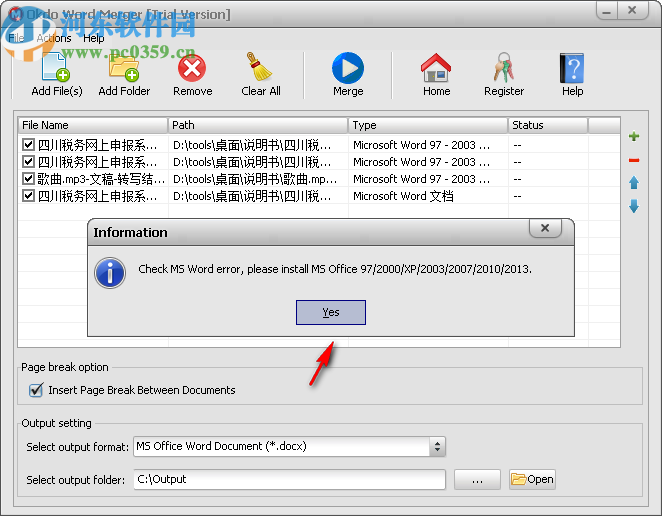Click the red minus remove icon beside list
This screenshot has height=516, width=662.
(x=634, y=160)
